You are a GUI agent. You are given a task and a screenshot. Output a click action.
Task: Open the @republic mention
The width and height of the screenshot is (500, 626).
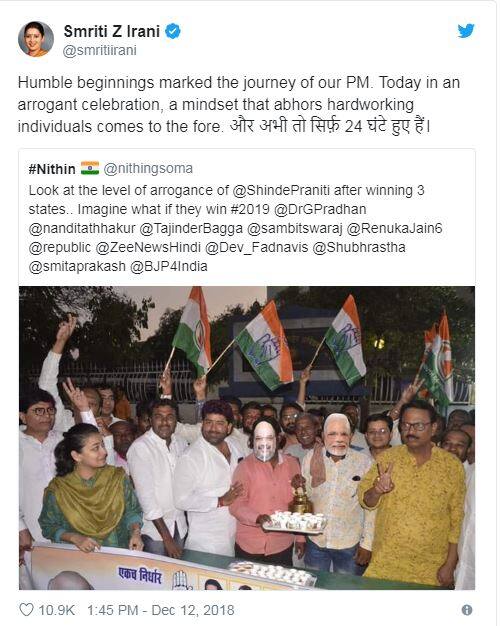[60, 248]
